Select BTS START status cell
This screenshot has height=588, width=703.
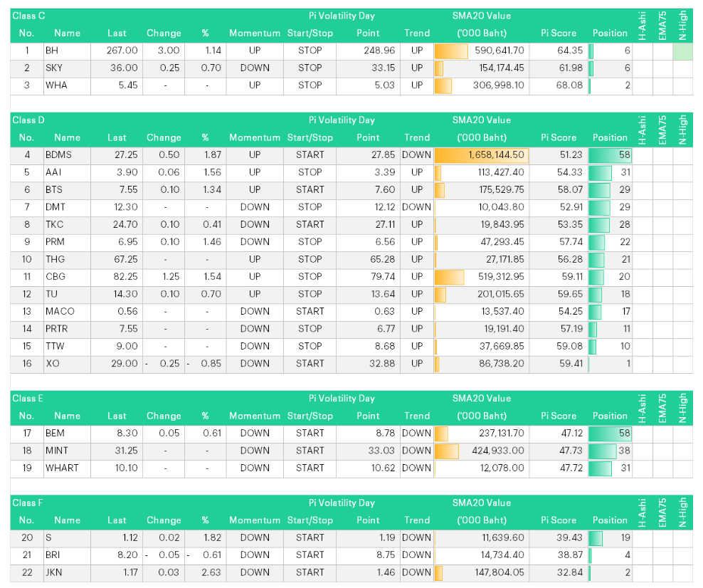coord(310,190)
